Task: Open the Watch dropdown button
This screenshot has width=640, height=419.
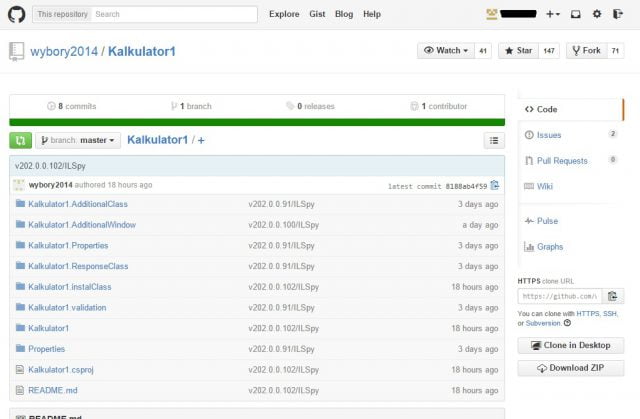Action: [446, 51]
